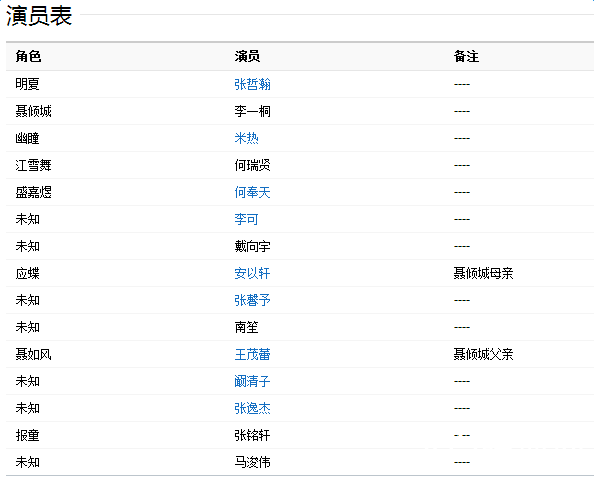The width and height of the screenshot is (594, 484).
Task: Select the 未知 role in 南笙's row
Action: pos(27,327)
